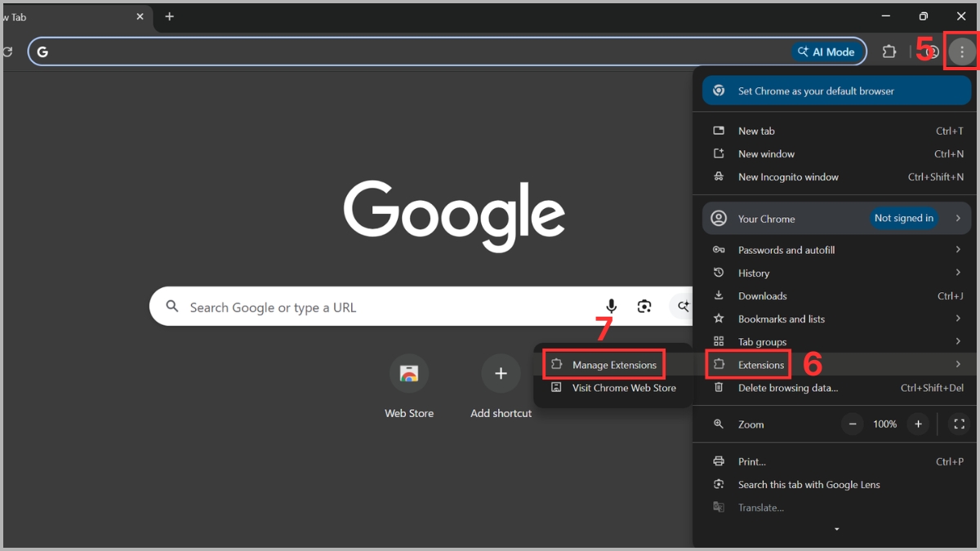Screen dimensions: 980x551
Task: Open Google Lens image search icon
Action: (644, 307)
